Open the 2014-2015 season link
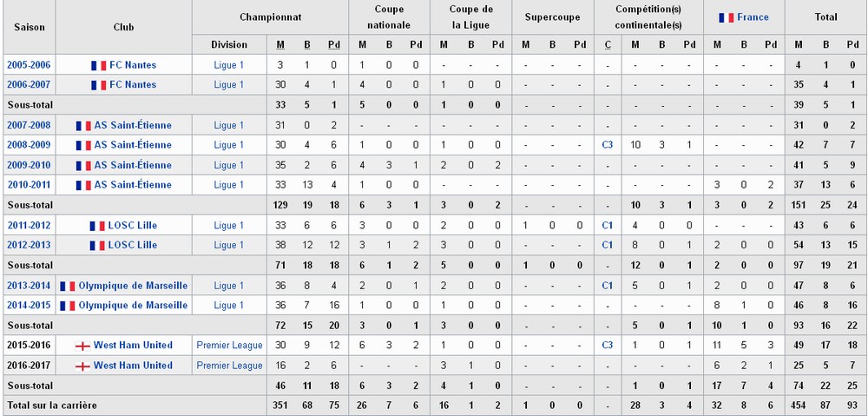 coord(29,305)
